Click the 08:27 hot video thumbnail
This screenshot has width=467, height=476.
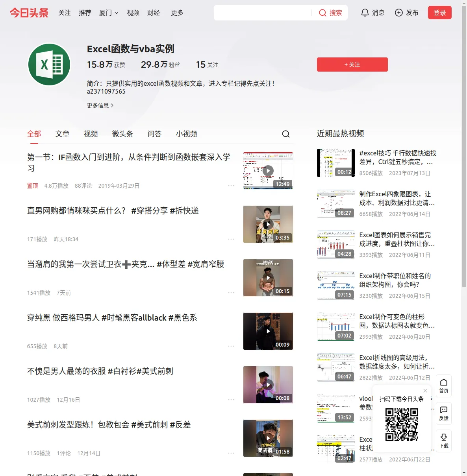click(336, 204)
